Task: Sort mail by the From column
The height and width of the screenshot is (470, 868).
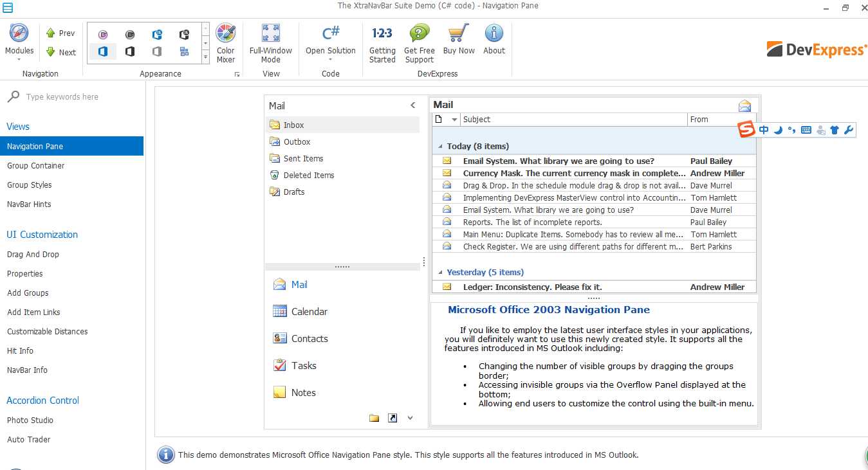Action: click(721, 120)
